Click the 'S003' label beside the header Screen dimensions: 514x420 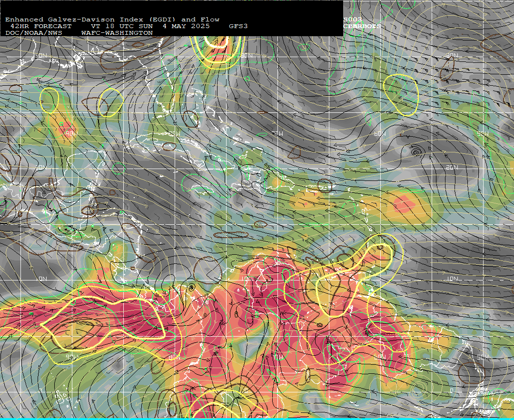click(353, 20)
